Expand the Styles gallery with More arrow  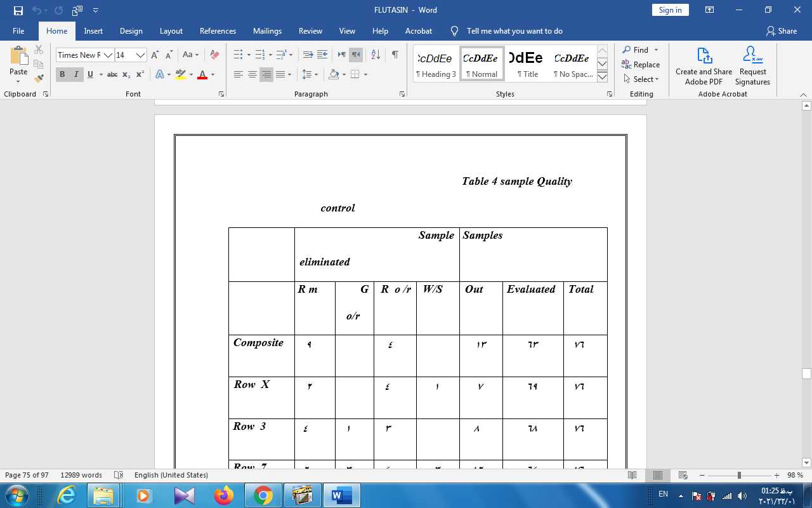602,77
